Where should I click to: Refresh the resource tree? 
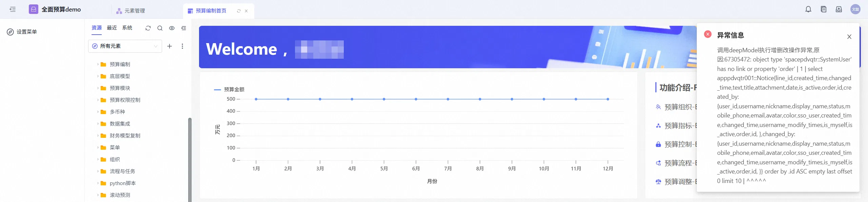(x=148, y=28)
